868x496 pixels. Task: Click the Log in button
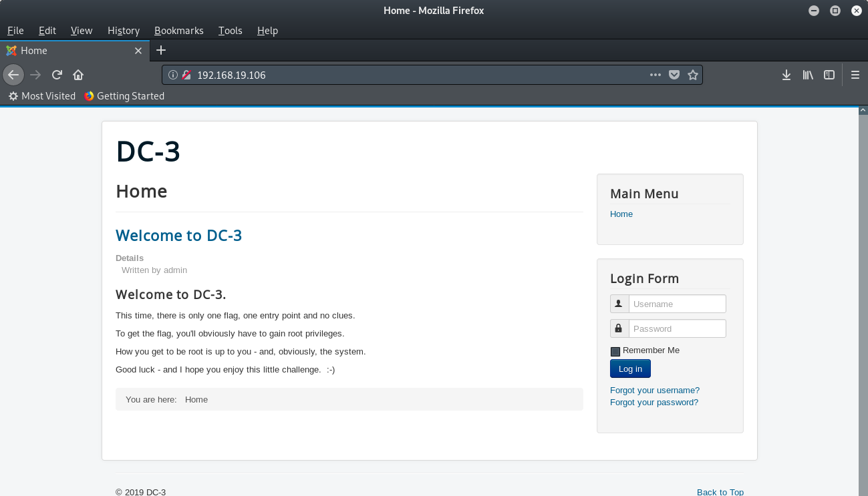(630, 368)
